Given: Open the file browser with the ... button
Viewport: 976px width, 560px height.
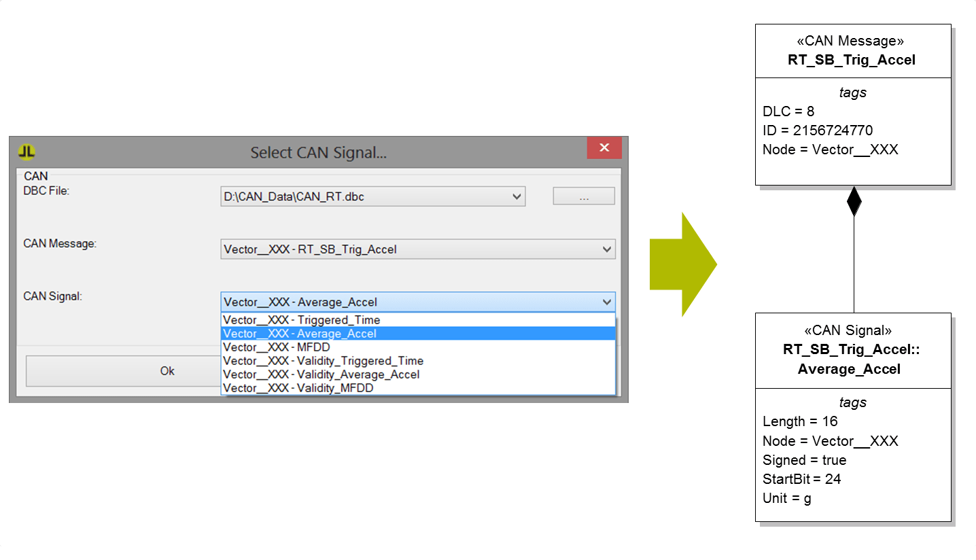Looking at the screenshot, I should [x=583, y=196].
